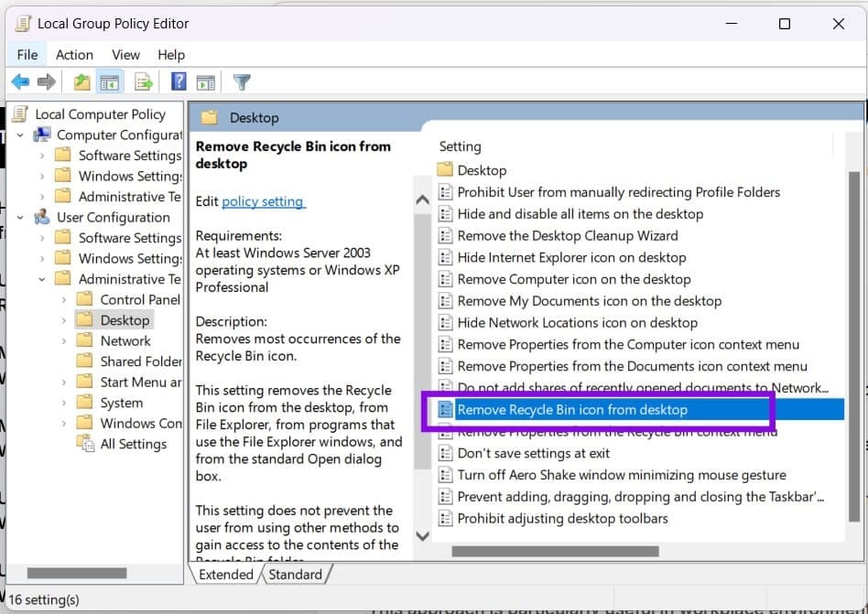
Task: Expand the Start Menu and Taskbar node
Action: [x=64, y=382]
